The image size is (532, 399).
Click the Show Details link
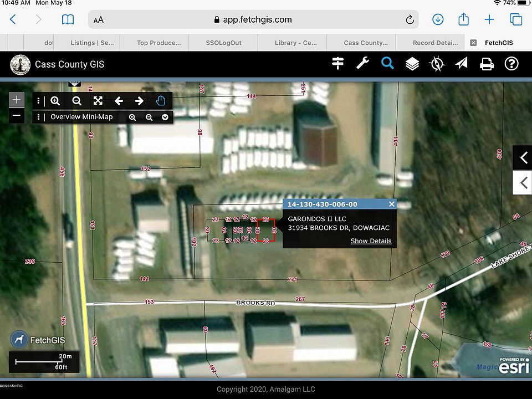coord(371,241)
